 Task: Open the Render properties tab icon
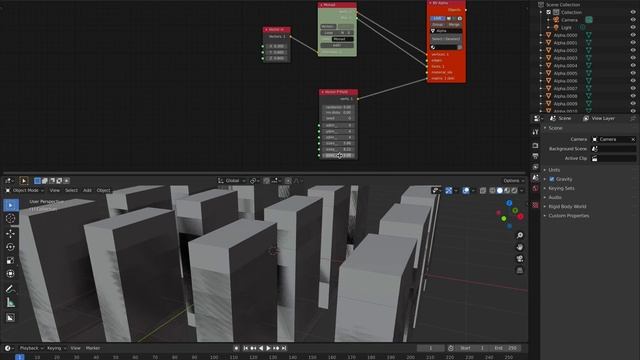click(535, 145)
